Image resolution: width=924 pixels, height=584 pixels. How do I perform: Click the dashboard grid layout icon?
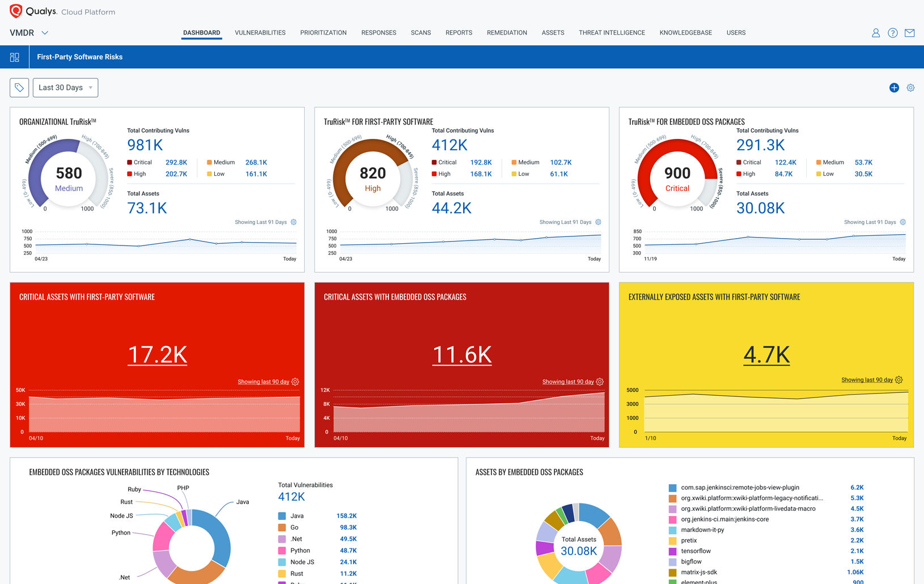[15, 57]
